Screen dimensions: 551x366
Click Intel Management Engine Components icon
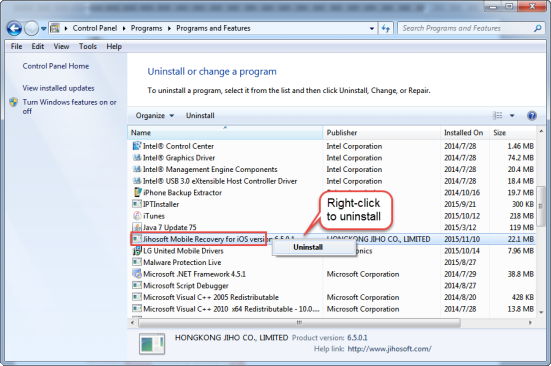pyautogui.click(x=137, y=169)
